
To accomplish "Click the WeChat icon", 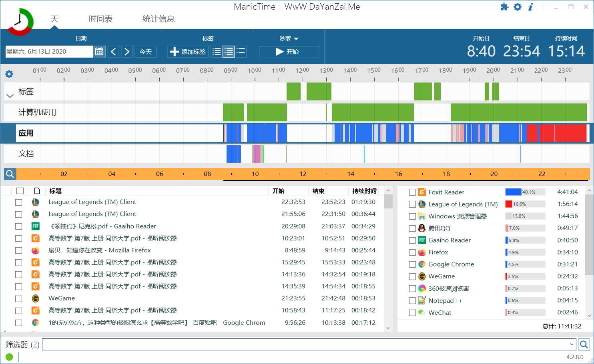I will [422, 312].
